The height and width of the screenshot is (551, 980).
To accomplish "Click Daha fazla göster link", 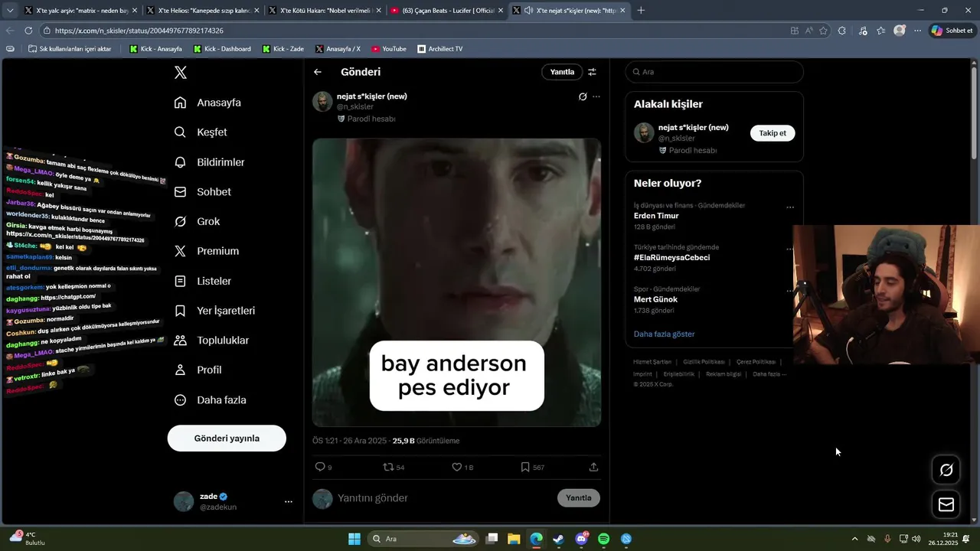I will 664,334.
